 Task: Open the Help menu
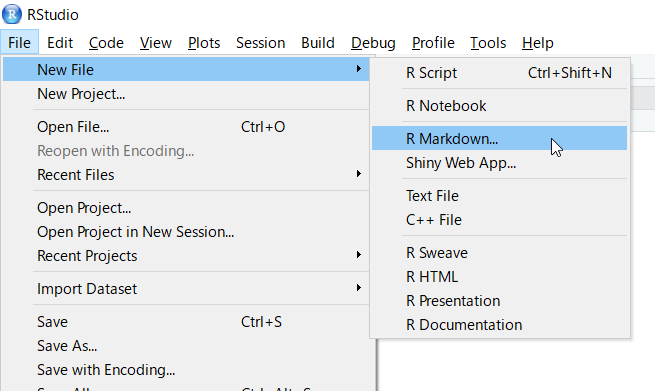[x=538, y=43]
